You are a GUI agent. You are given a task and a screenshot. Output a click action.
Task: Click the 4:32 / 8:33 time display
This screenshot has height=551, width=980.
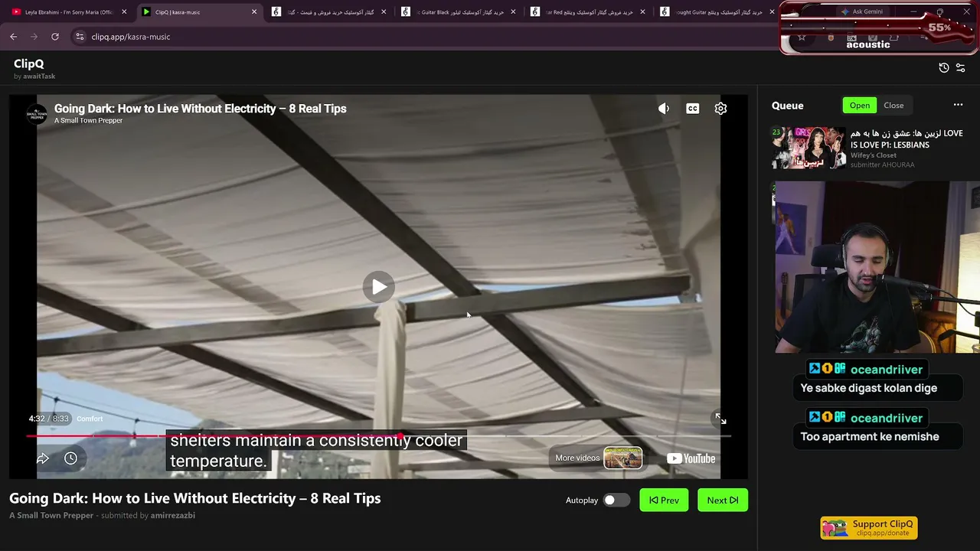49,419
